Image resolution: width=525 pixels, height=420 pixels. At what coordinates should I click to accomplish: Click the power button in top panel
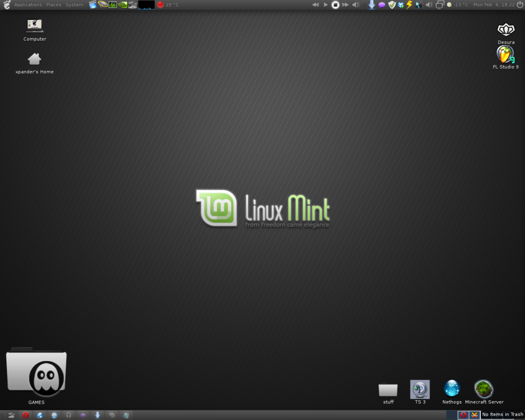coord(520,5)
